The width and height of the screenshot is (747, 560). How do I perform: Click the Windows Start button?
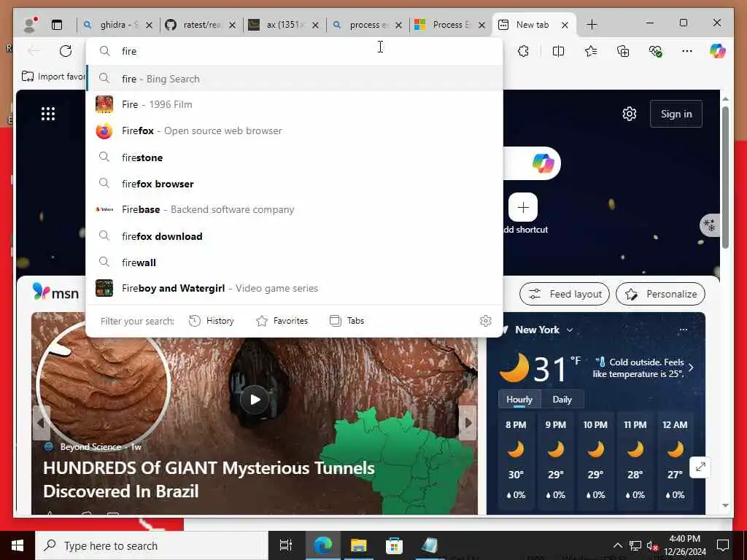[18, 545]
